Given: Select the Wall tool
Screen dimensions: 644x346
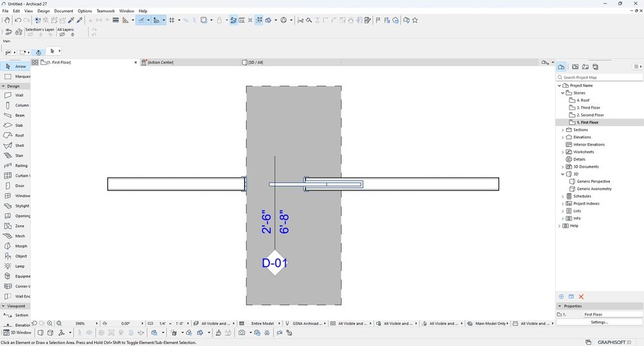Looking at the screenshot, I should click(x=15, y=95).
